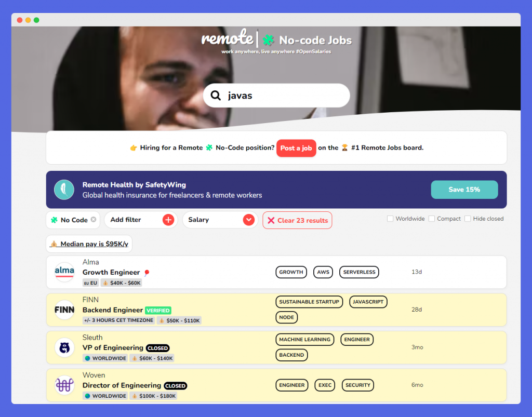Click the $50K - $110K salary badge
Screen dimensions: 532x417
(x=179, y=320)
